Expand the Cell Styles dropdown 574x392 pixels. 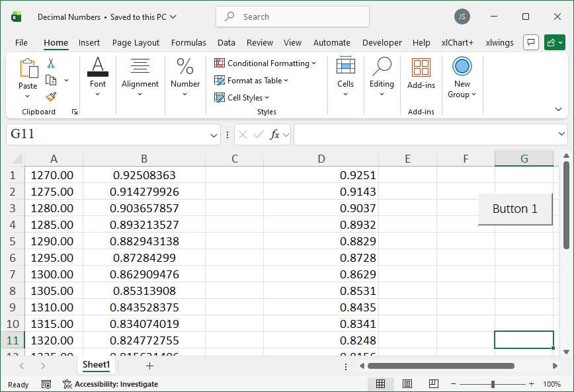click(242, 98)
